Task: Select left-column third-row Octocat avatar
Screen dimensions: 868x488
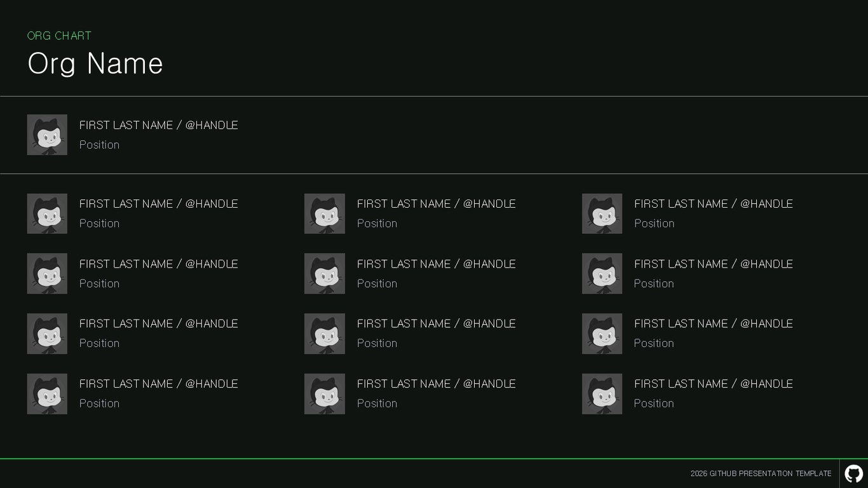Action: click(47, 334)
